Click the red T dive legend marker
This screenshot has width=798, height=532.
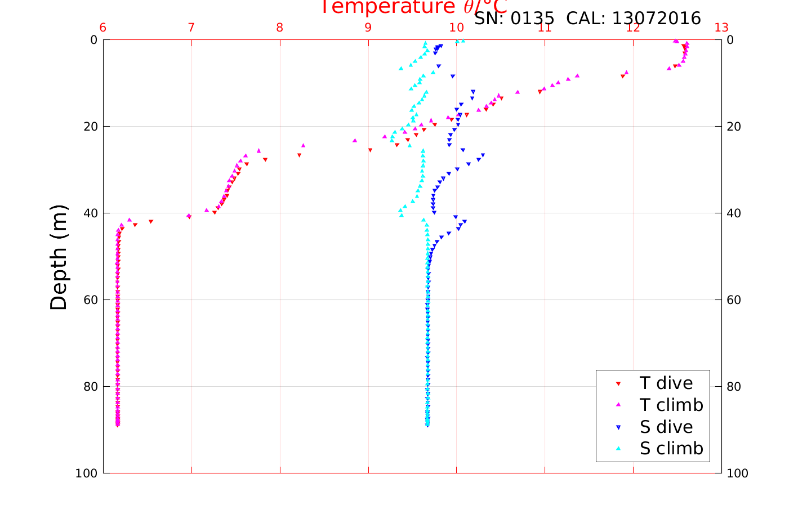click(618, 383)
